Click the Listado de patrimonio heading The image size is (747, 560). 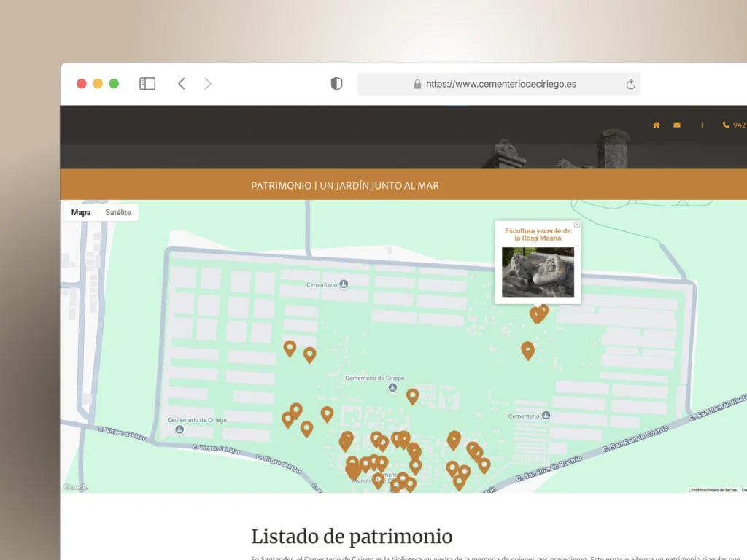352,537
